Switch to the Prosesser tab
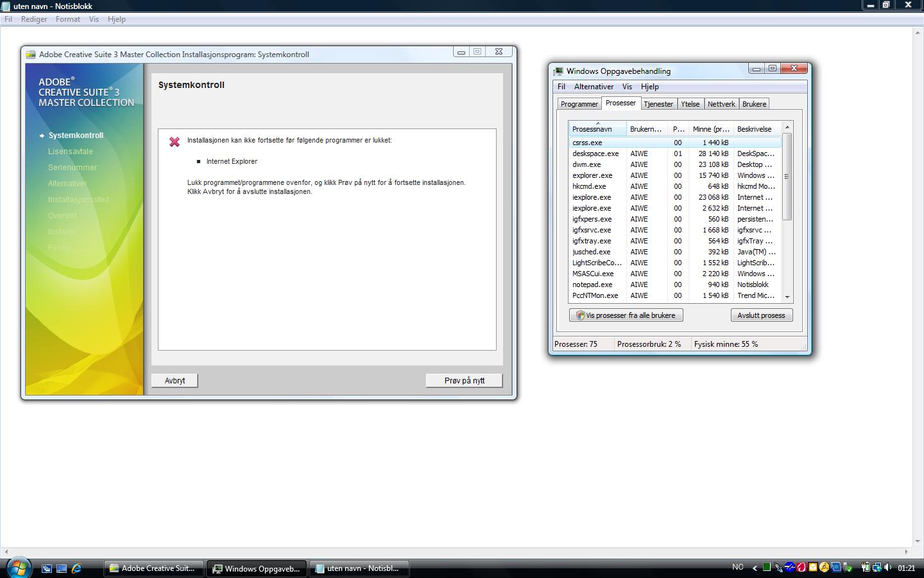 pos(620,103)
